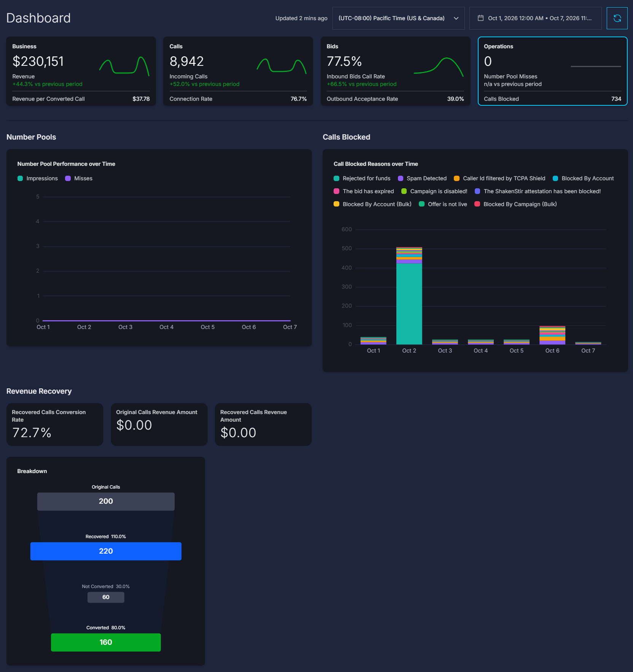This screenshot has width=633, height=672.
Task: Click The bid has expired swatch
Action: click(336, 191)
